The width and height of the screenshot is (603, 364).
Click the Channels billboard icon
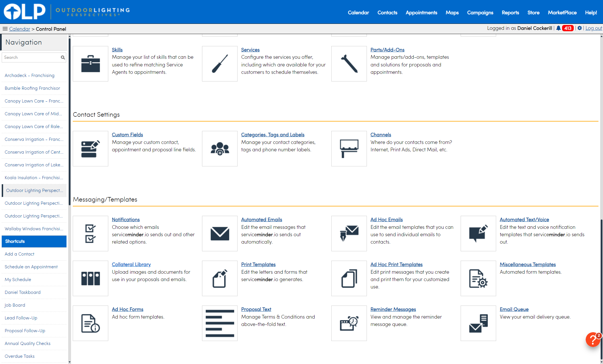click(349, 148)
